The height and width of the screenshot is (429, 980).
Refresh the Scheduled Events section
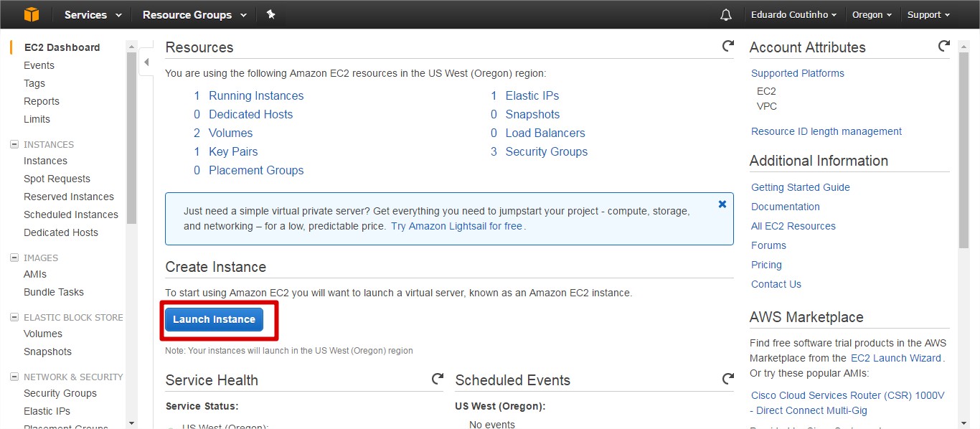coord(727,379)
